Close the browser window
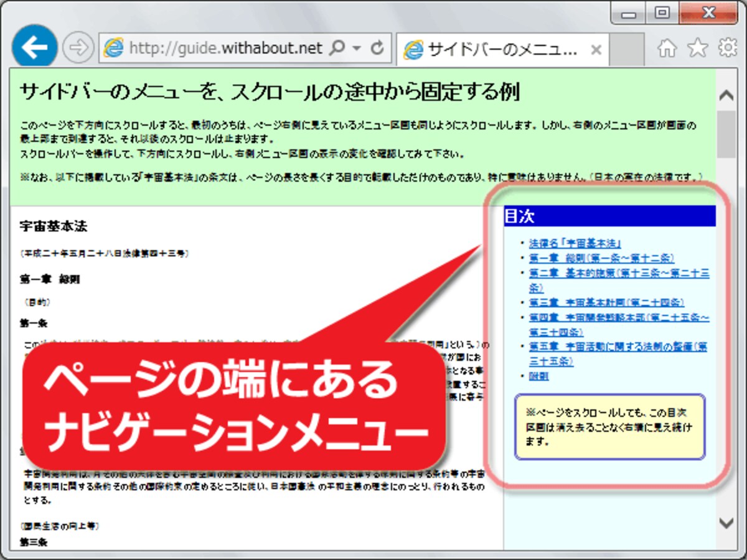The height and width of the screenshot is (560, 747). click(708, 12)
